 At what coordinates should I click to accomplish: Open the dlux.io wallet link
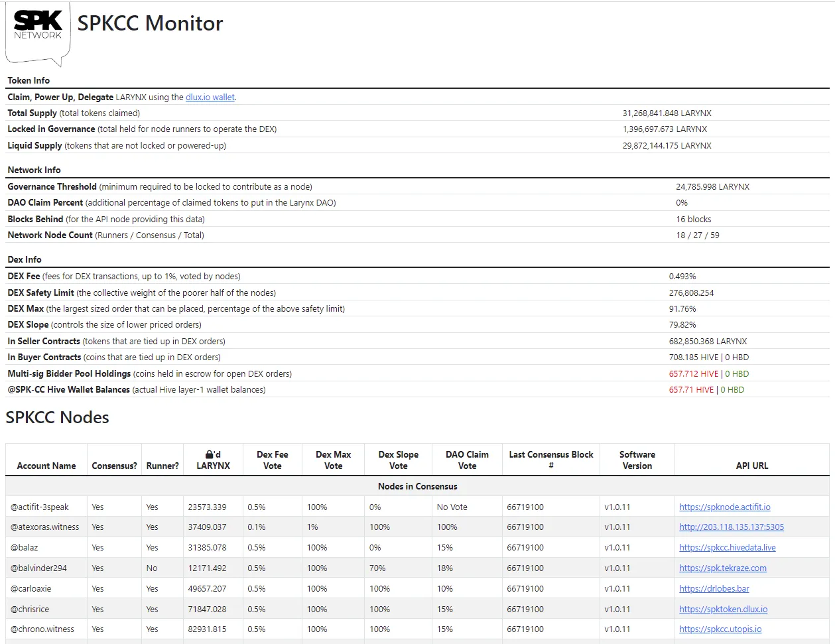[210, 97]
